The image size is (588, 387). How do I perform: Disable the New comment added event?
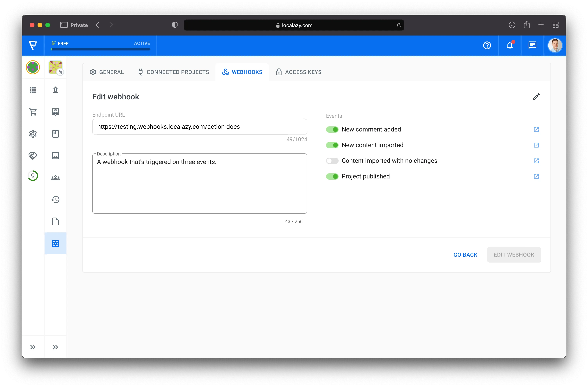(332, 129)
